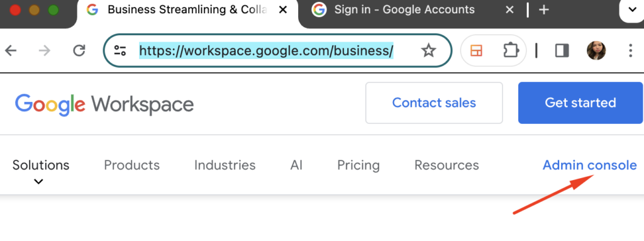644x241 pixels.
Task: Expand the Solutions dropdown menu
Action: (41, 171)
